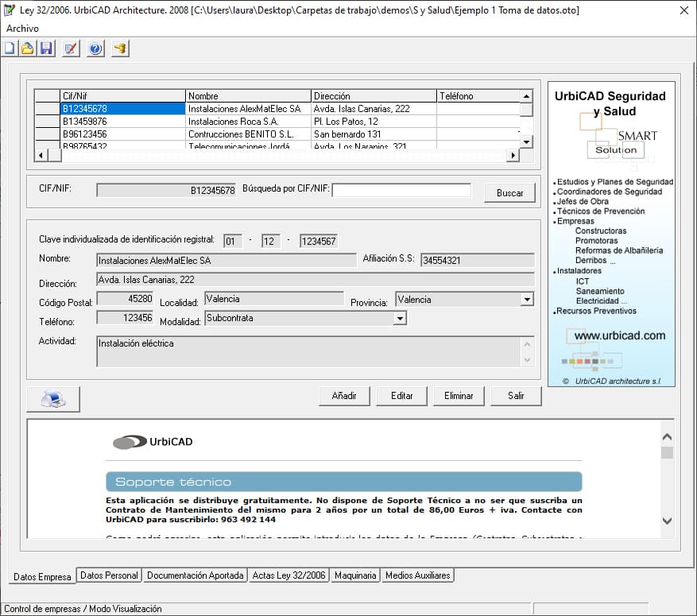Open a file with the folder icon
Screen dimensions: 697x616
28,48
